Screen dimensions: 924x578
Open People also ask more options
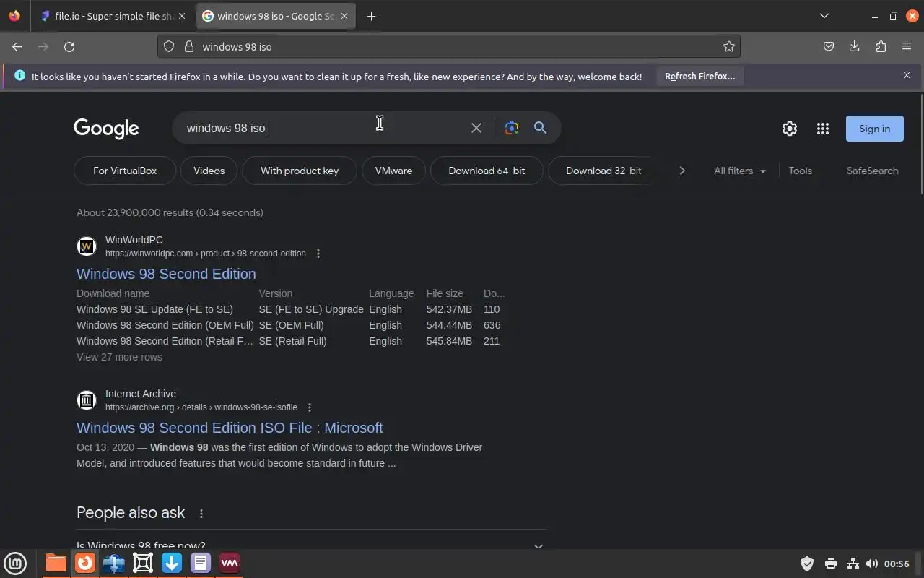pos(201,514)
